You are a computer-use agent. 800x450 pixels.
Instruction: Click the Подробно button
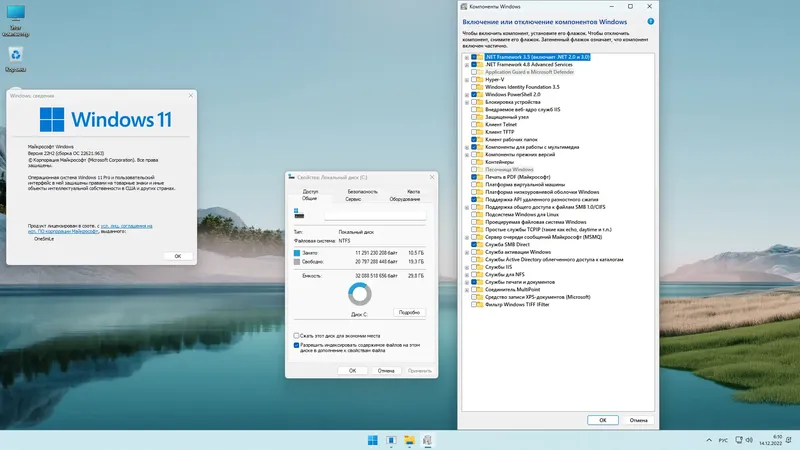409,312
